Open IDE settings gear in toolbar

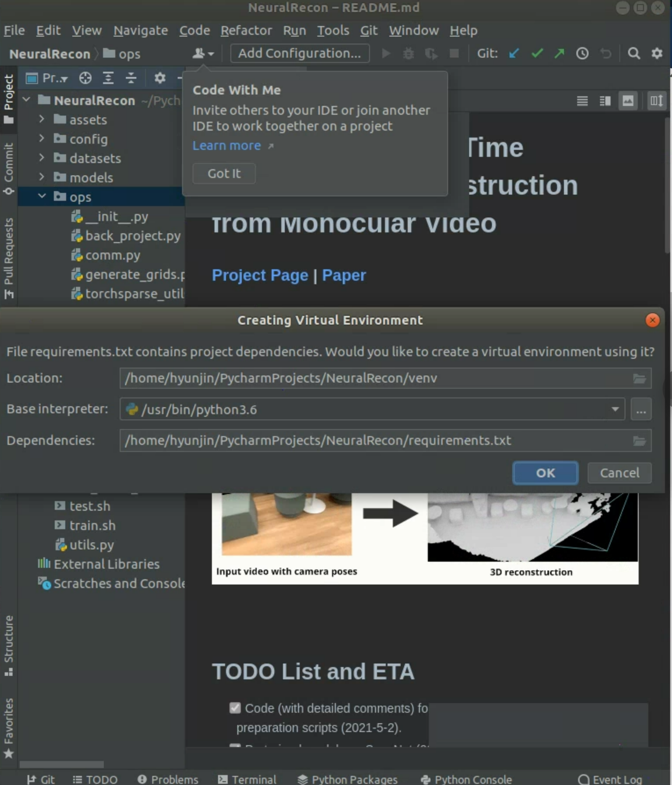[x=657, y=53]
